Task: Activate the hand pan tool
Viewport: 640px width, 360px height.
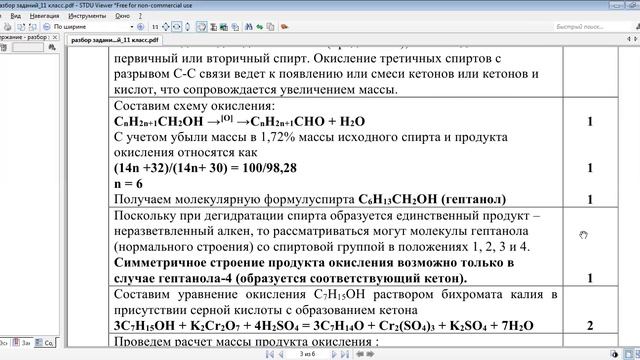Action: pos(202,27)
